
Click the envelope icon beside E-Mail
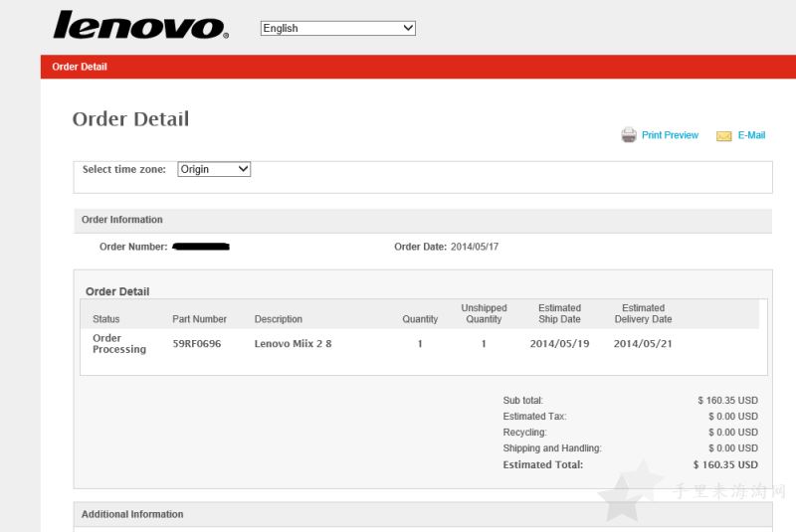coord(724,136)
